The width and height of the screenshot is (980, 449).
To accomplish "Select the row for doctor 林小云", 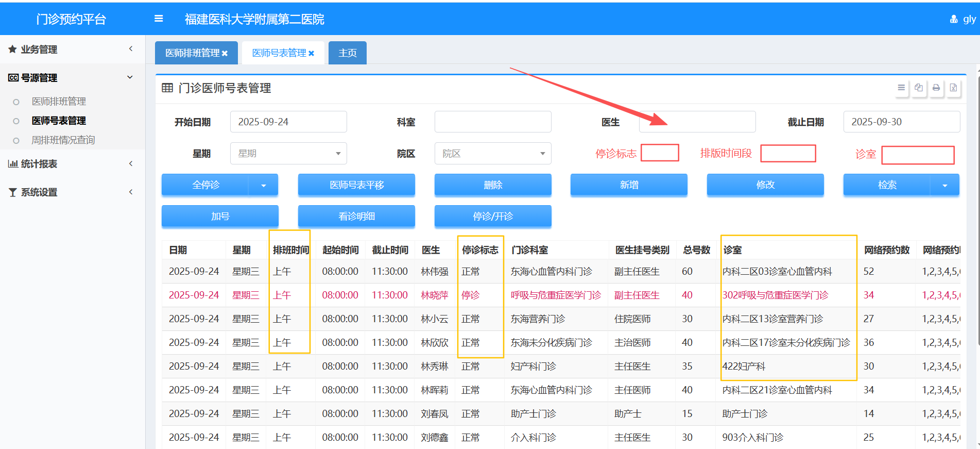I will pyautogui.click(x=561, y=319).
